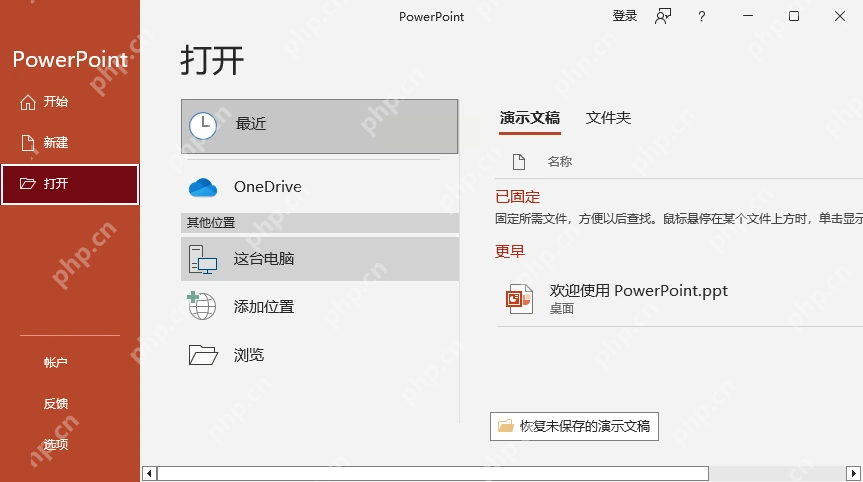
Task: Click the home icon beside 开始
Action: coord(28,102)
